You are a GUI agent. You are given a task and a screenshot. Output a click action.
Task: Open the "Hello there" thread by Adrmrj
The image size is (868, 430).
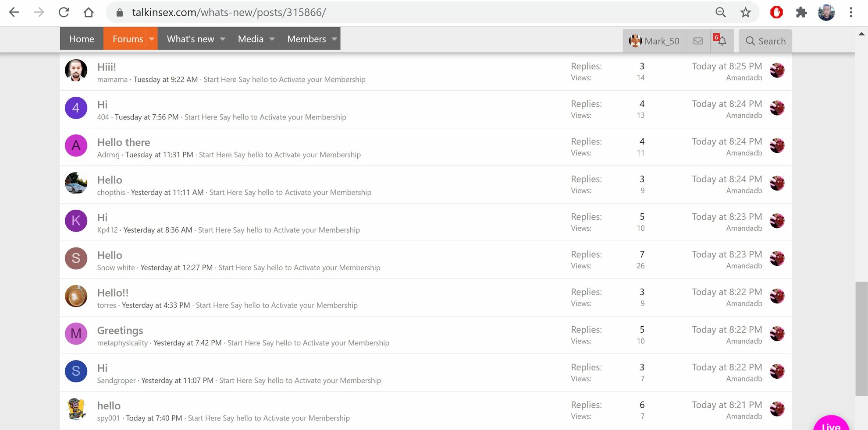click(x=124, y=142)
